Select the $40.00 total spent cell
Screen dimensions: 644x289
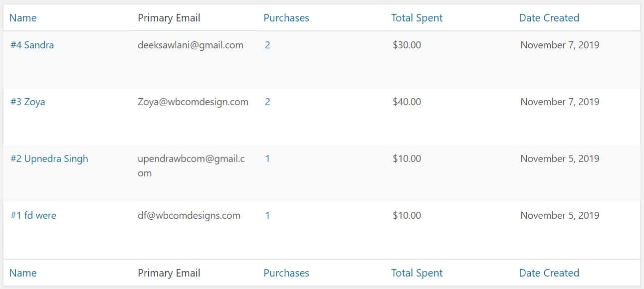(407, 102)
